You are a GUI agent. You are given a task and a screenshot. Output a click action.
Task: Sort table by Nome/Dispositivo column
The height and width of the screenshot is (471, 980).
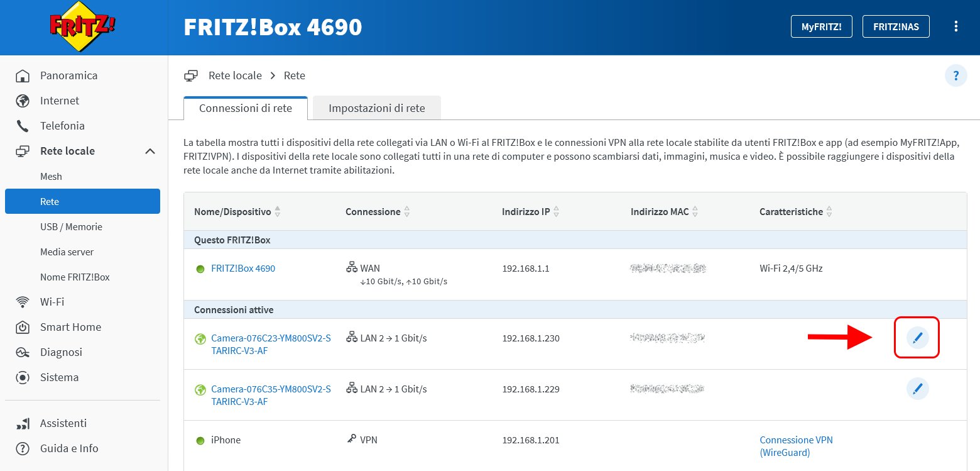[x=277, y=212]
